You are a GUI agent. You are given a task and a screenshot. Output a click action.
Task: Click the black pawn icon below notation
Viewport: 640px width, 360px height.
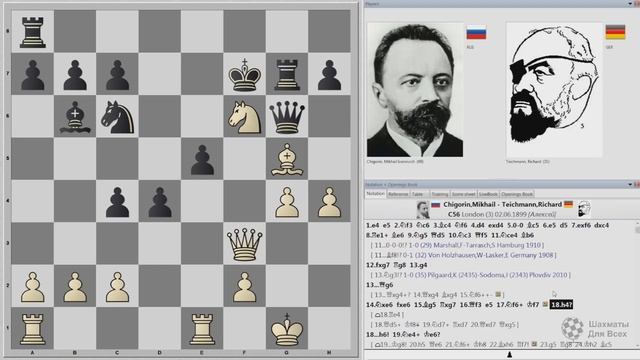click(x=509, y=355)
